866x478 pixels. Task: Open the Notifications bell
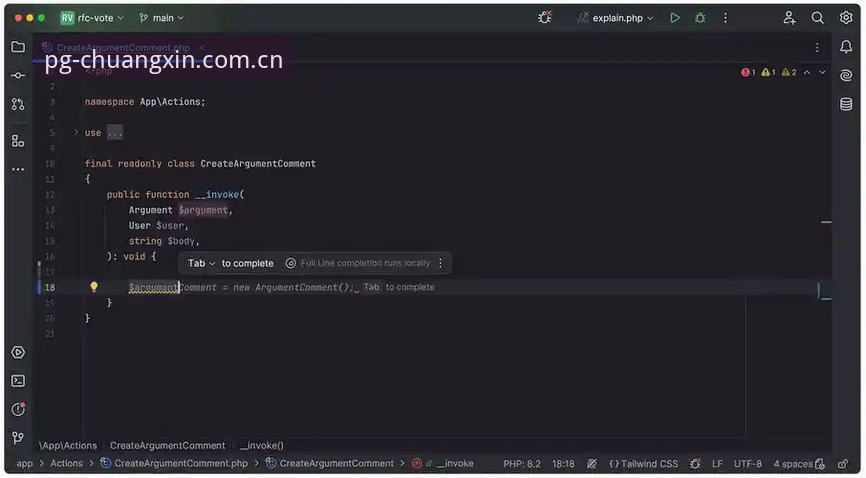coord(846,47)
